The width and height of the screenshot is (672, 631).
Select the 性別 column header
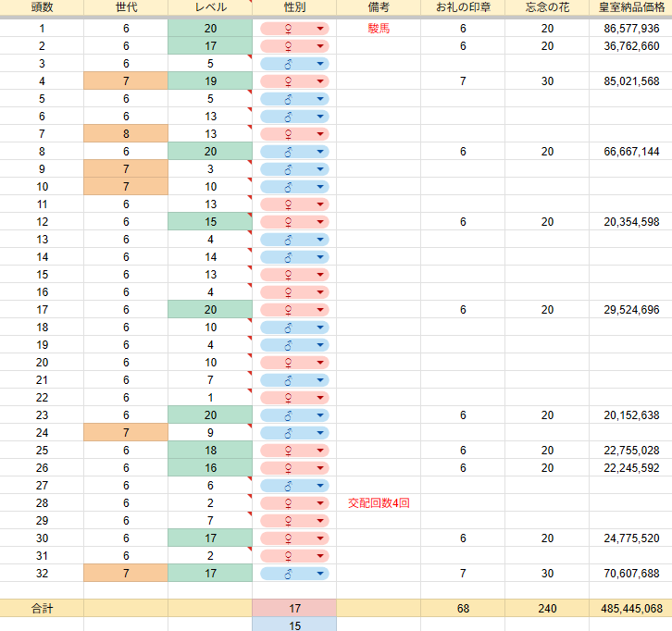tap(294, 7)
